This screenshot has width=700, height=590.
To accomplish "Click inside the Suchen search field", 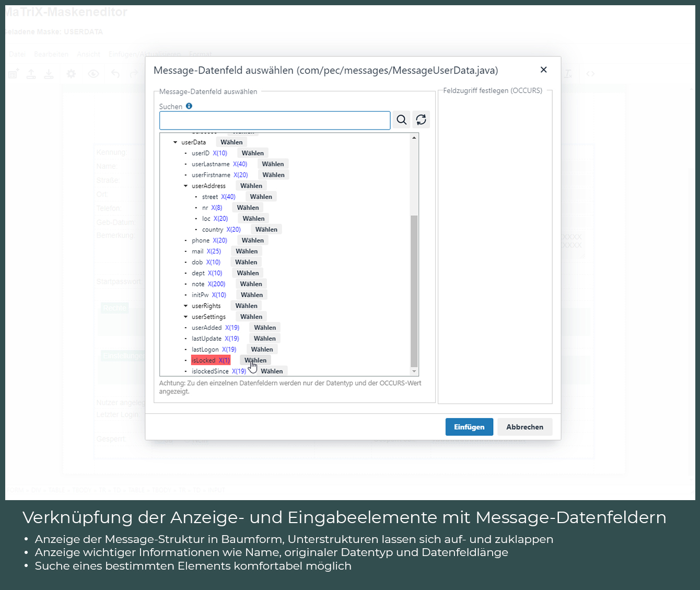I will 275,120.
